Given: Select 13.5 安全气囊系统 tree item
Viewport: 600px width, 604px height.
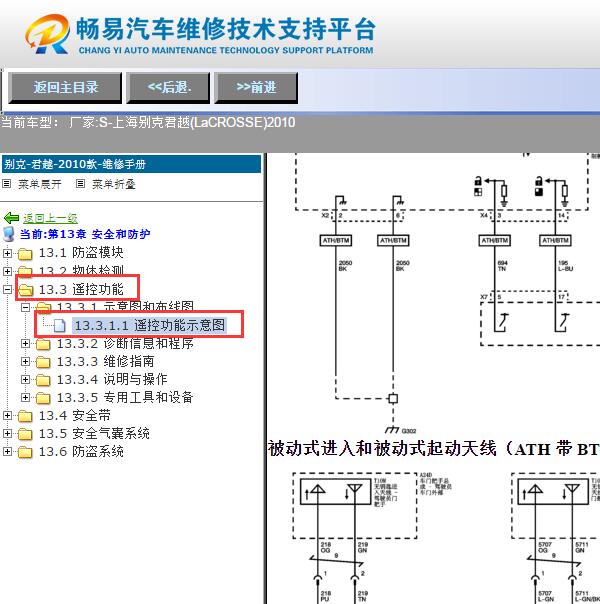Looking at the screenshot, I should (94, 433).
